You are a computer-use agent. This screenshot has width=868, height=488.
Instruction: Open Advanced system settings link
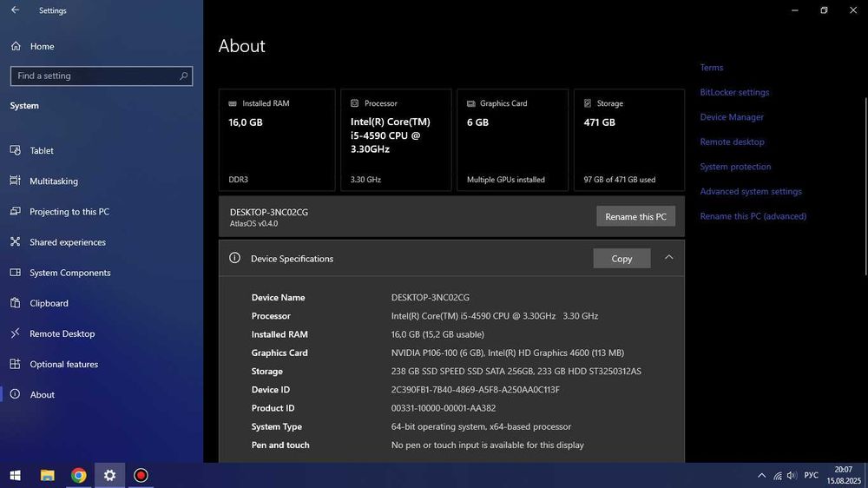coord(751,192)
